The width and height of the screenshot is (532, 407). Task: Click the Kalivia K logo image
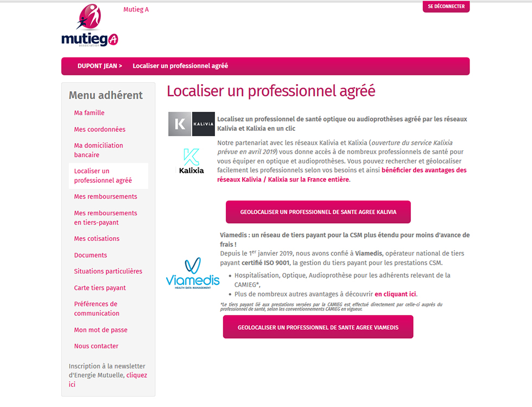[x=191, y=124]
